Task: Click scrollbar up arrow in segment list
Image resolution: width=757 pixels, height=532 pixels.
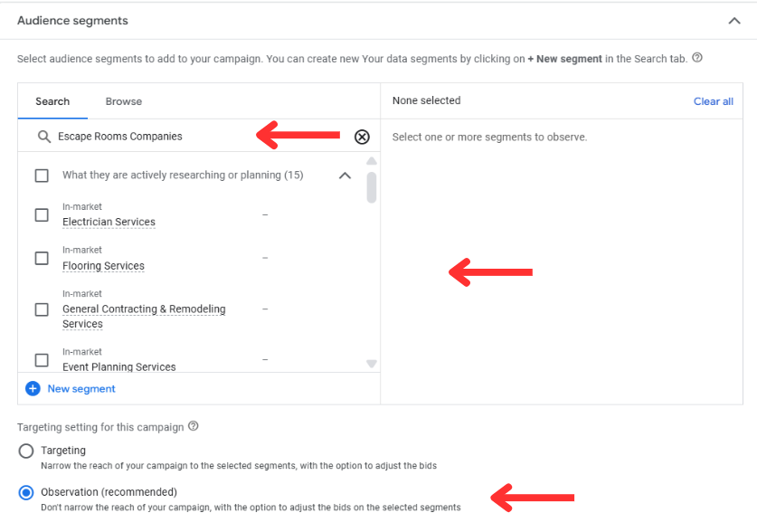Action: click(x=371, y=161)
